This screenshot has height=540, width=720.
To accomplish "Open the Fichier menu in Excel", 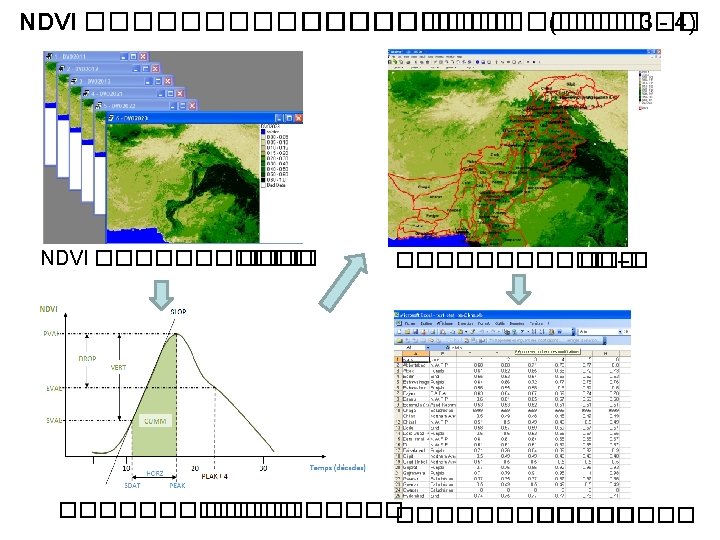I will [410, 324].
